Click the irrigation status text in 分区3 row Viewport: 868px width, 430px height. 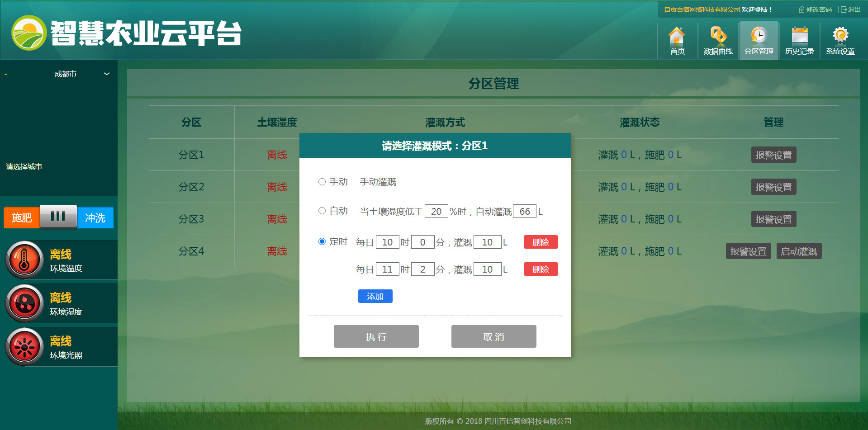(640, 219)
